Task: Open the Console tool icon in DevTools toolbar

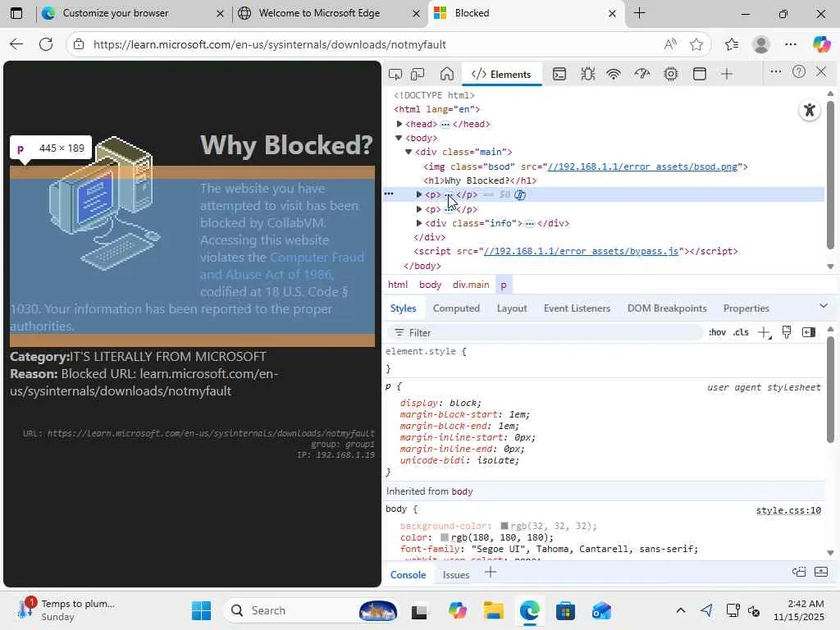Action: [559, 74]
